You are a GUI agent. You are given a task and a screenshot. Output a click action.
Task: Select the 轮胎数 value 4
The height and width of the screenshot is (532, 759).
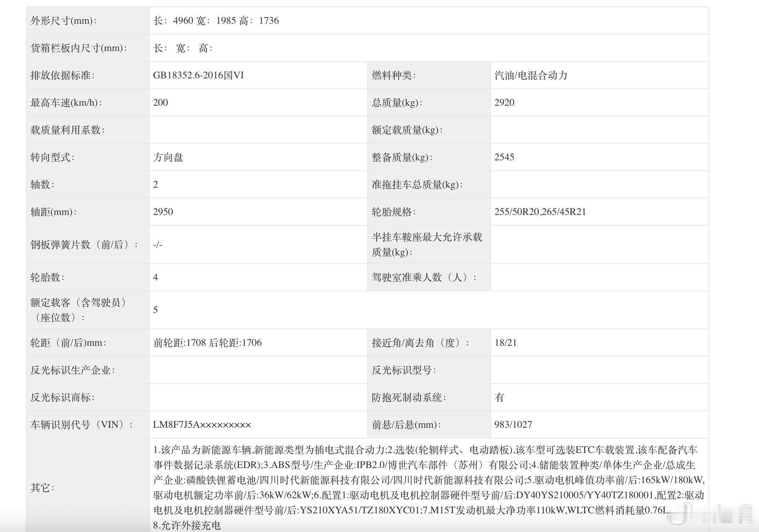click(x=155, y=277)
